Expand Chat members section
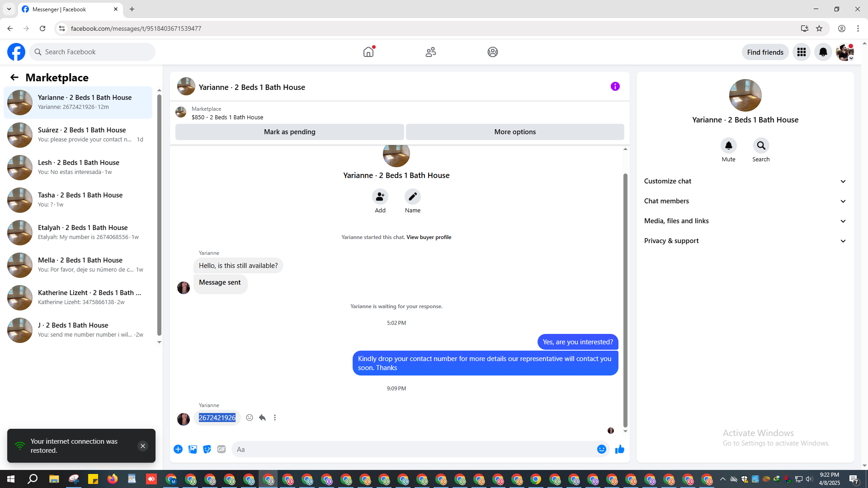Image resolution: width=868 pixels, height=488 pixels. click(745, 201)
